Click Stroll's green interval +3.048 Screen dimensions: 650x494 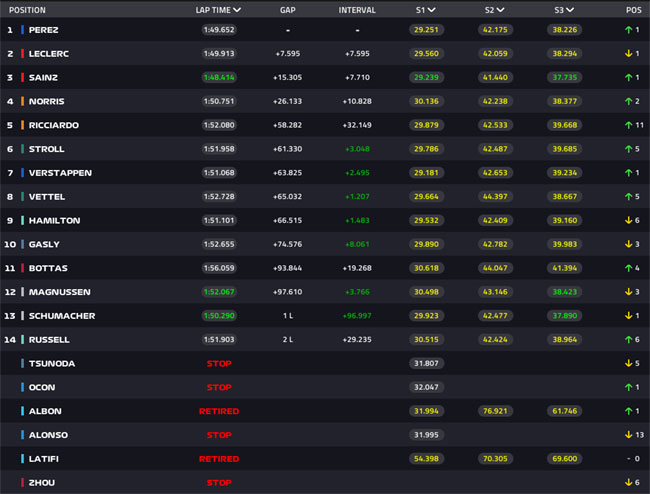[x=357, y=149]
